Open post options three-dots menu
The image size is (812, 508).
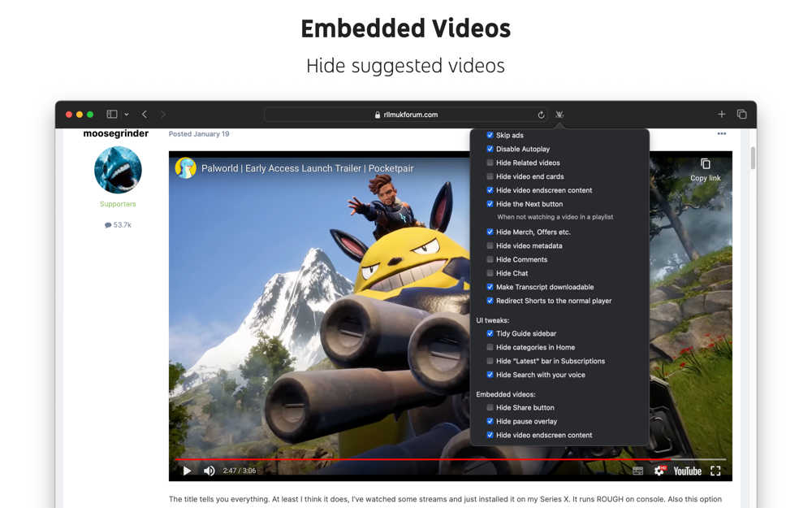(721, 134)
